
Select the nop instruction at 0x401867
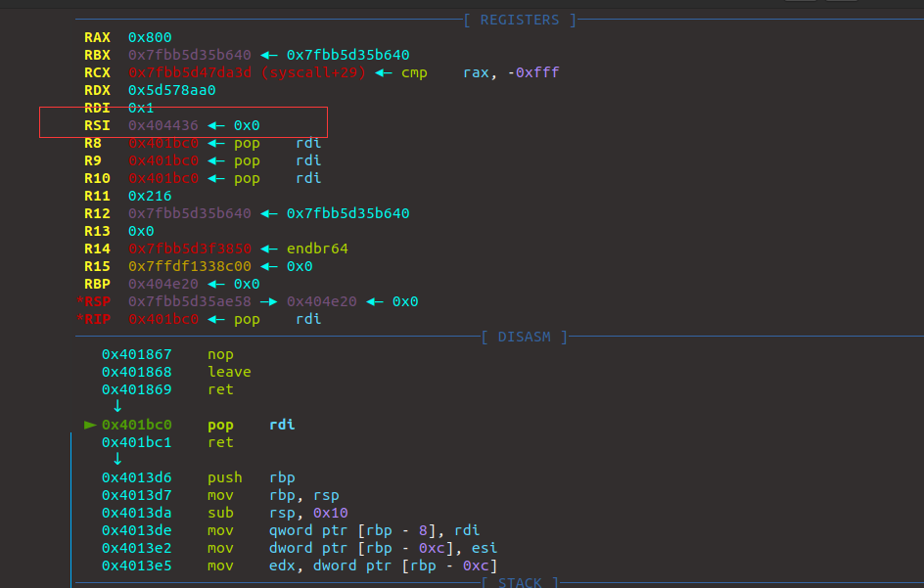pos(220,355)
